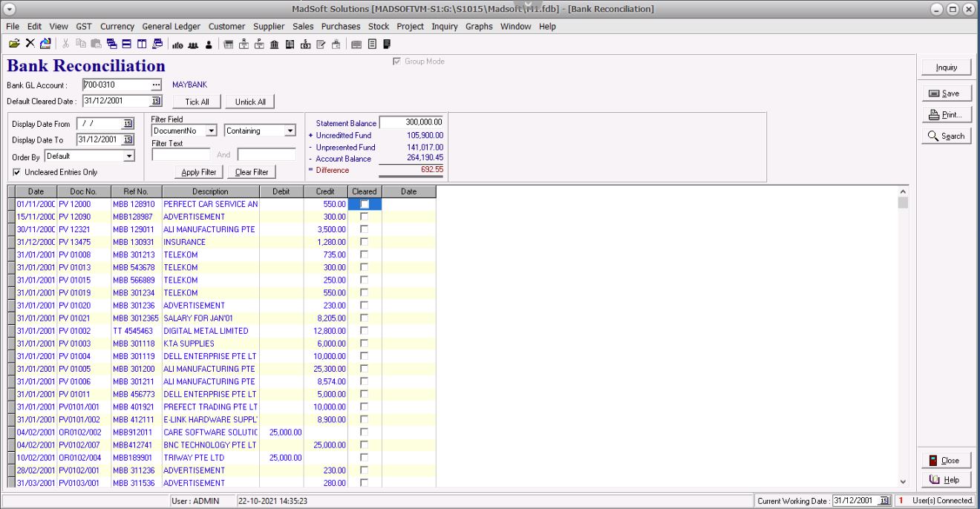The width and height of the screenshot is (980, 509).
Task: Open the Supplier menu
Action: click(269, 26)
